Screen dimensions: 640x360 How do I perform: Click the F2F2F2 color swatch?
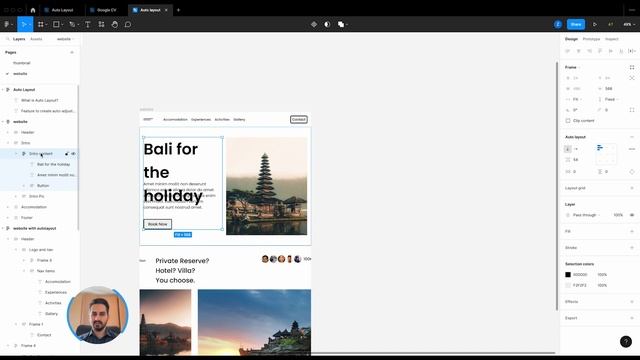click(x=568, y=285)
